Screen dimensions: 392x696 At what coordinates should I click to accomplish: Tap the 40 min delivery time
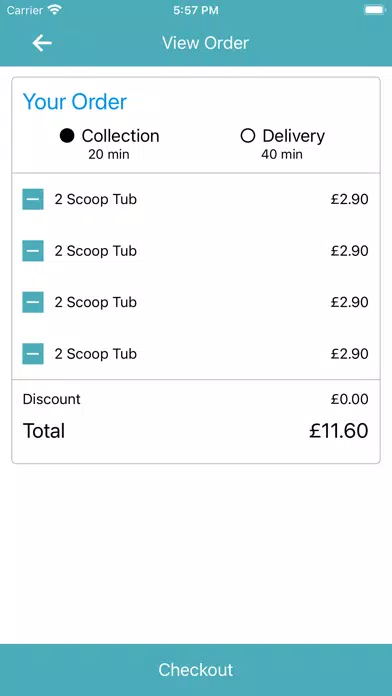click(282, 154)
